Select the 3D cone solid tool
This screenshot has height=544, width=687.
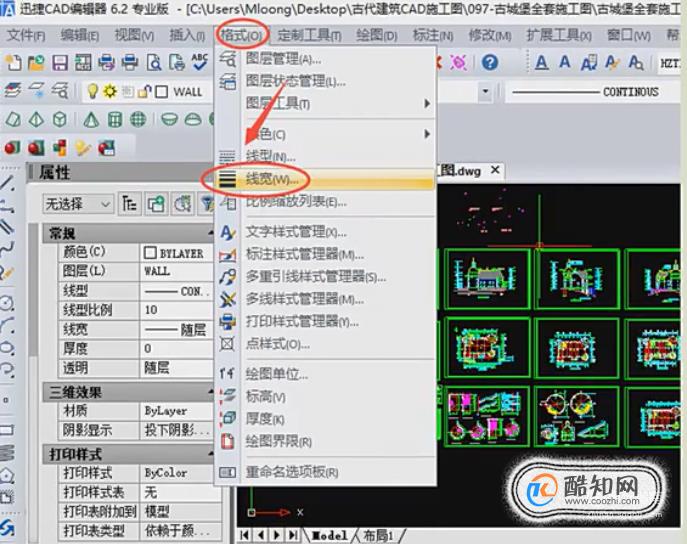click(91, 119)
